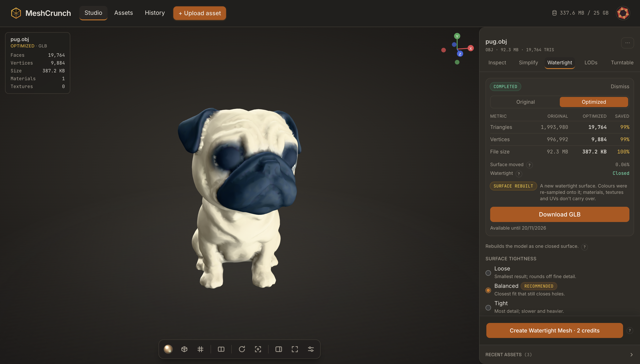This screenshot has height=364, width=640.
Task: Click the 'RECENT ASSETS (3)' label
Action: pos(509,354)
